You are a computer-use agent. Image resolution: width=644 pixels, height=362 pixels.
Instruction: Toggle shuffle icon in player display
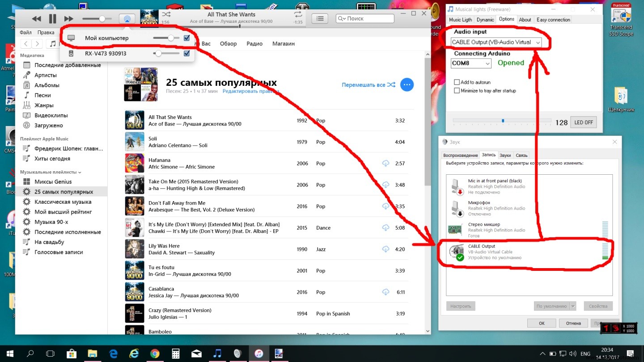(166, 15)
